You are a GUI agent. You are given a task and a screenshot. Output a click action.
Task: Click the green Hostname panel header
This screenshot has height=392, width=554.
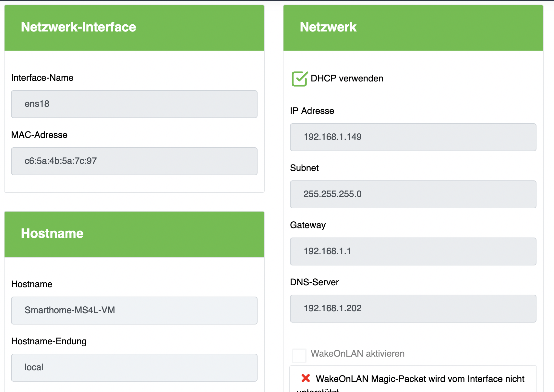(x=134, y=234)
